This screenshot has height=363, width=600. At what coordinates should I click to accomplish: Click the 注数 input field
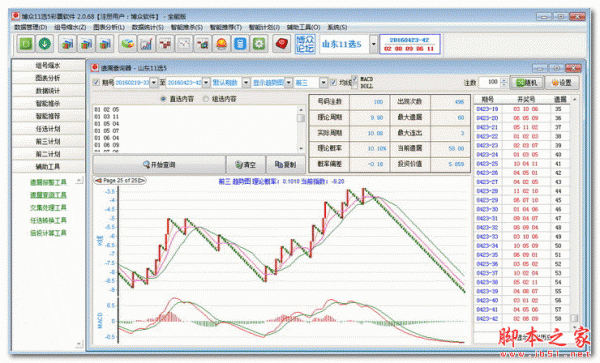pyautogui.click(x=489, y=82)
